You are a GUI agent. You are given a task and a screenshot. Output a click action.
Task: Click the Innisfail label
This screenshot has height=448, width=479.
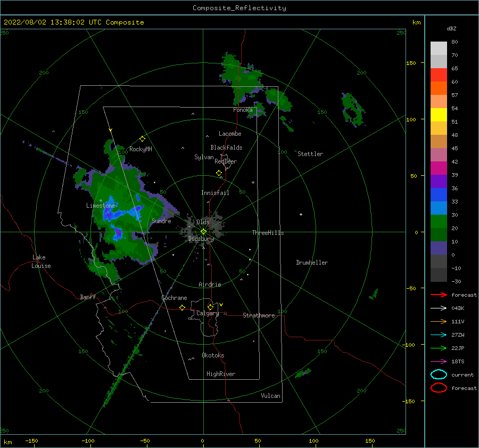point(215,193)
